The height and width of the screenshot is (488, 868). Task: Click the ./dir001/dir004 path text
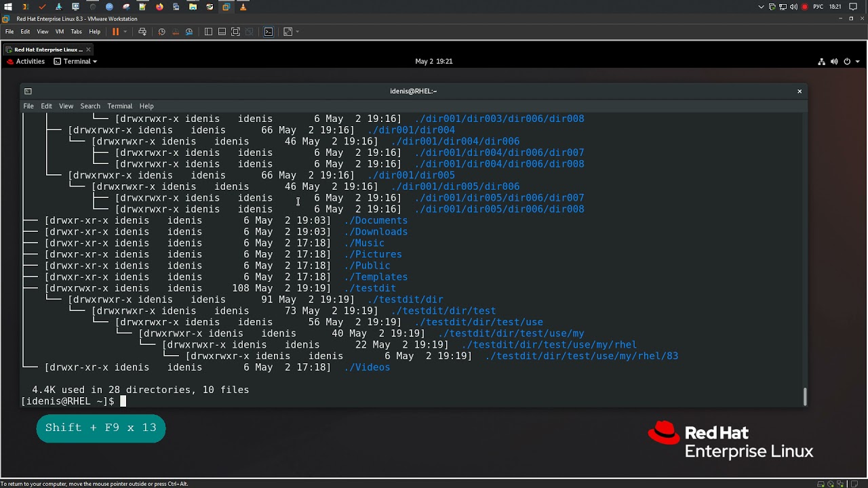click(411, 130)
